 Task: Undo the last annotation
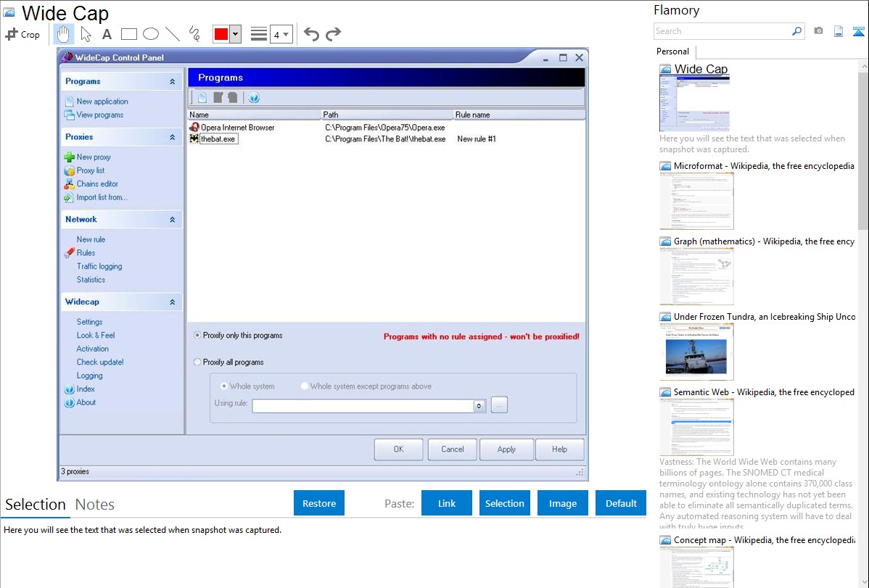tap(311, 34)
